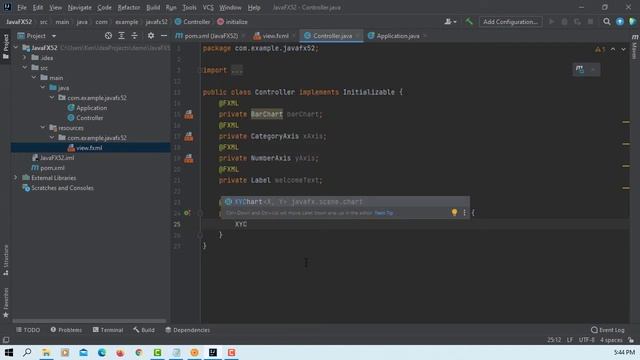
Task: Toggle the Structure sidebar tool button
Action: [6, 260]
